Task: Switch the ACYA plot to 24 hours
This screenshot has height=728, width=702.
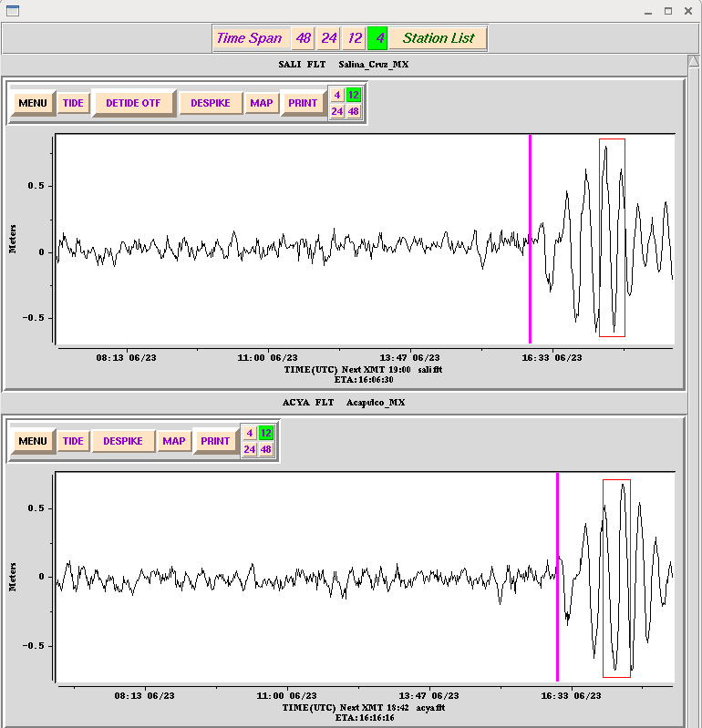Action: click(x=250, y=449)
